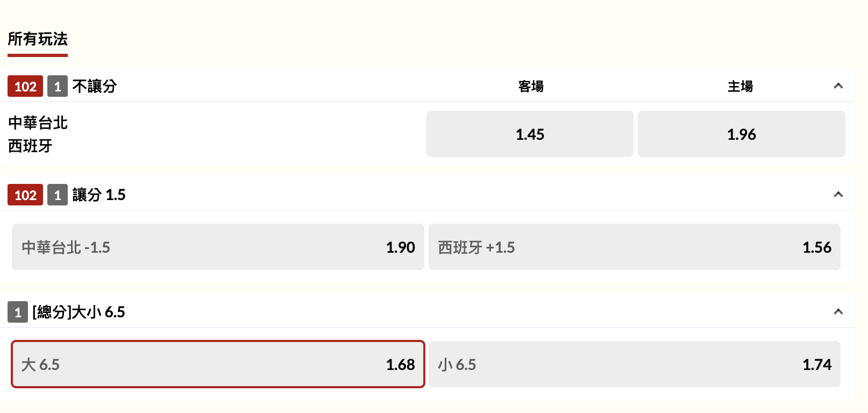Toggle the 小 6.5 selection at 1.74
Image resolution: width=868 pixels, height=413 pixels.
pos(635,364)
